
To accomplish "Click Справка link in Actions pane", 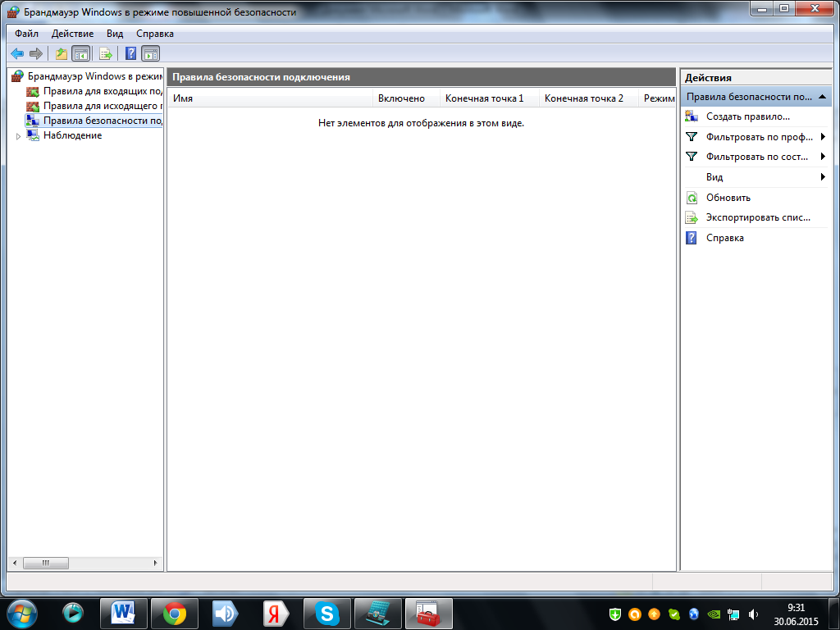I will (x=724, y=238).
